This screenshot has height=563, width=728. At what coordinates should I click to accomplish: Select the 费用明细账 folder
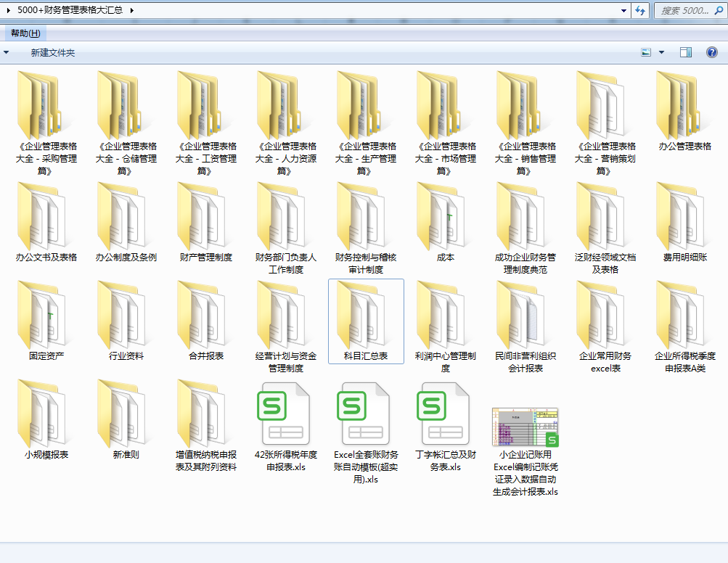pos(685,223)
